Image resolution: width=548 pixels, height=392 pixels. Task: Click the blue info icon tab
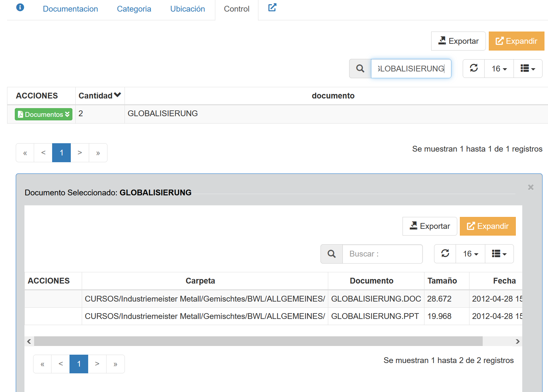(x=20, y=7)
